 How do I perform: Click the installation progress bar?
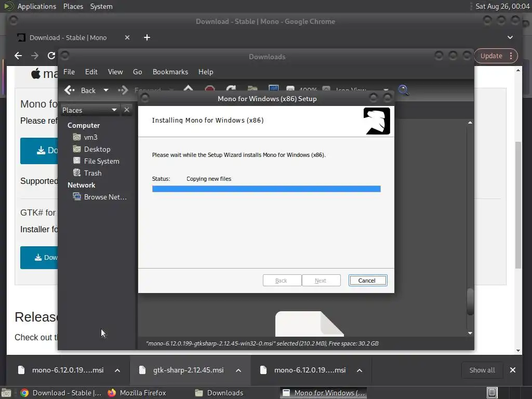267,189
